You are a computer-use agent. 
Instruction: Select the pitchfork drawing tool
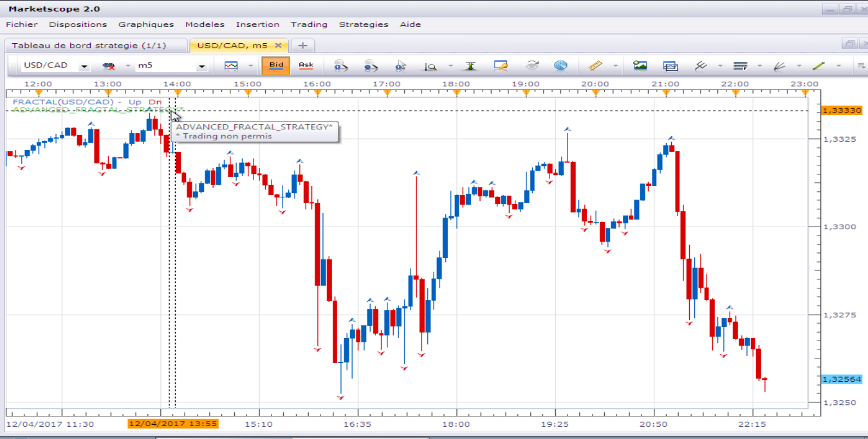[x=701, y=66]
